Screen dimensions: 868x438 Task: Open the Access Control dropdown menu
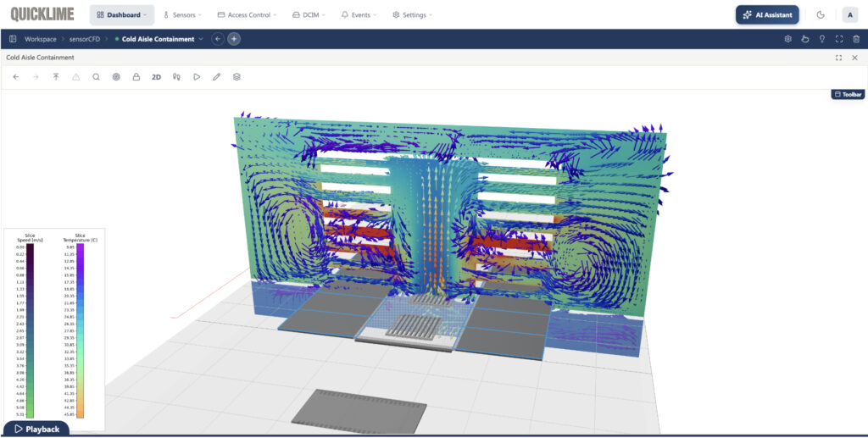tap(247, 15)
